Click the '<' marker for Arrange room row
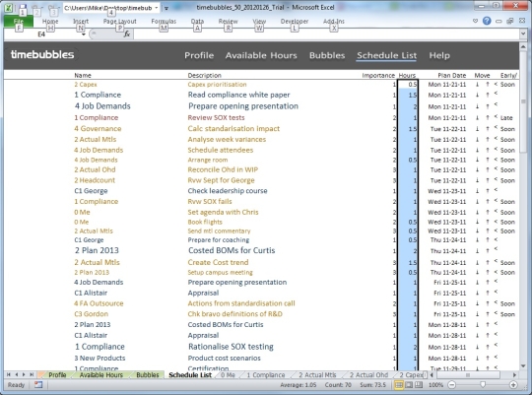The width and height of the screenshot is (532, 395). click(496, 159)
